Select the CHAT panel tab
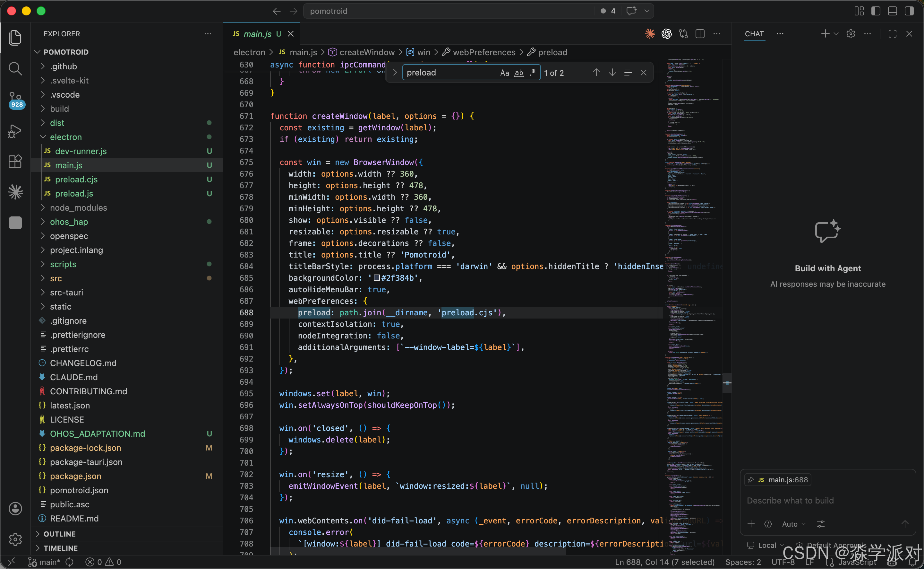924x569 pixels. pos(754,34)
